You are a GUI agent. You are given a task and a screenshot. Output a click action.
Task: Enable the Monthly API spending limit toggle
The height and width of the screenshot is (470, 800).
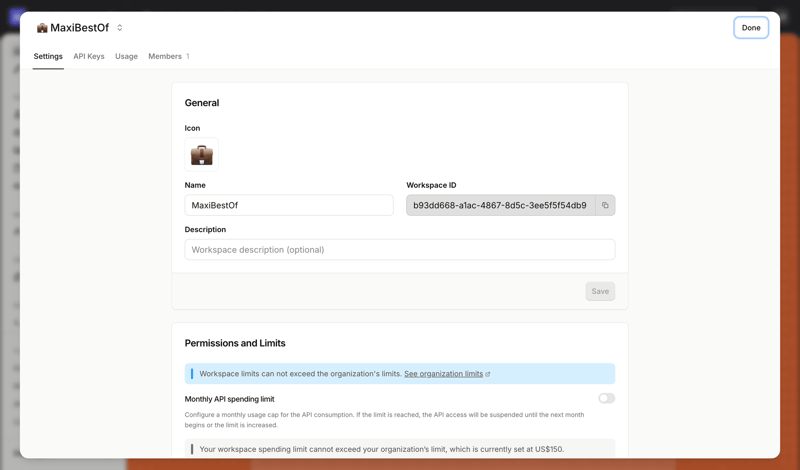(x=606, y=398)
